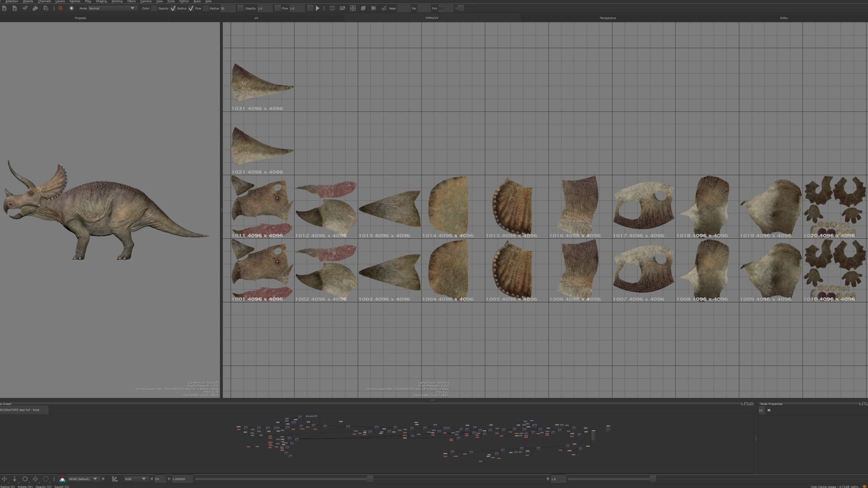Click the RGB color manager icon

tap(62, 479)
